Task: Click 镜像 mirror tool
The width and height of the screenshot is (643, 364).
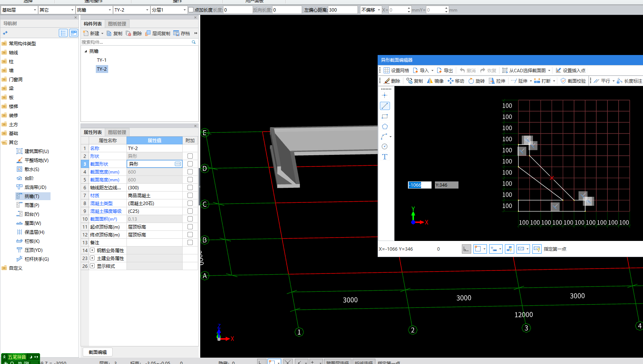Action: pos(435,81)
